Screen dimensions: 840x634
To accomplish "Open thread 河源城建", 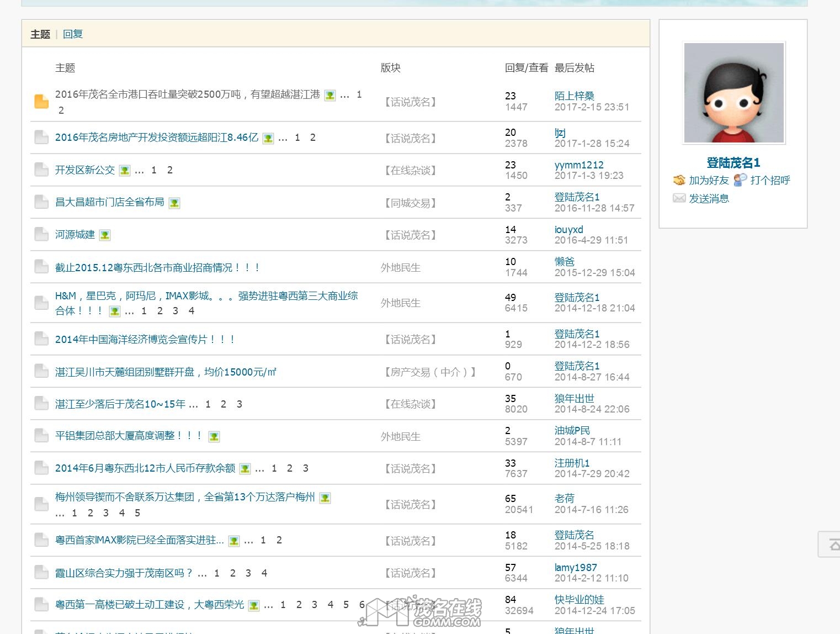I will [75, 235].
